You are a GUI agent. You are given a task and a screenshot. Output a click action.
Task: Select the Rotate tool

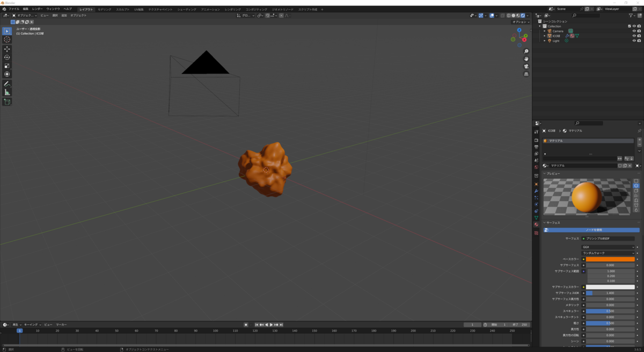7,57
